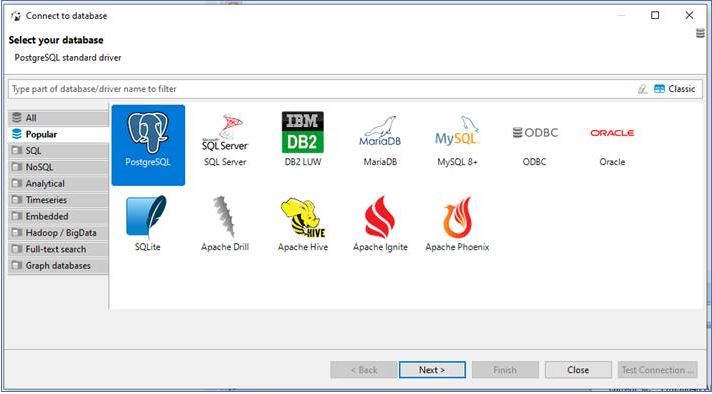Switch to Classic view mode
The image size is (712, 394).
tap(674, 89)
